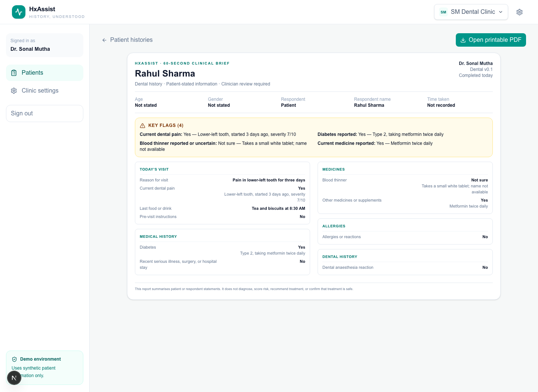Click the Current dental pain flag text
Image resolution: width=538 pixels, height=392 pixels.
218,134
